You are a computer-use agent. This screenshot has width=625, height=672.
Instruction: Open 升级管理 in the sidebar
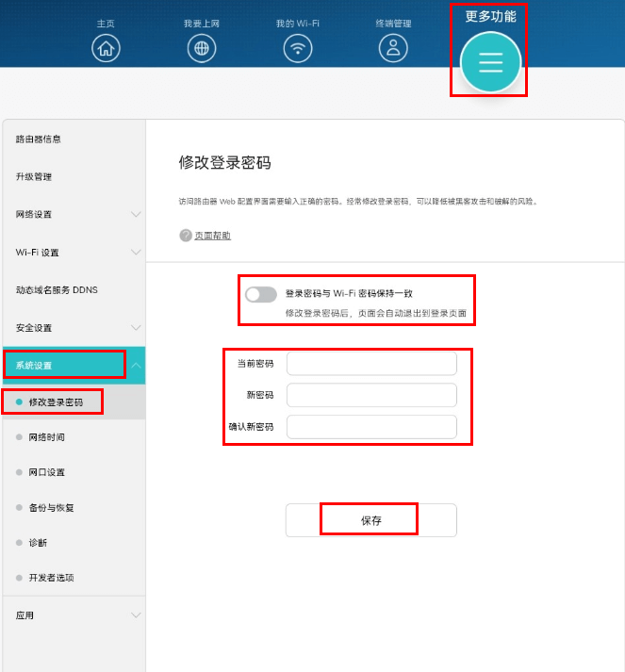click(33, 176)
